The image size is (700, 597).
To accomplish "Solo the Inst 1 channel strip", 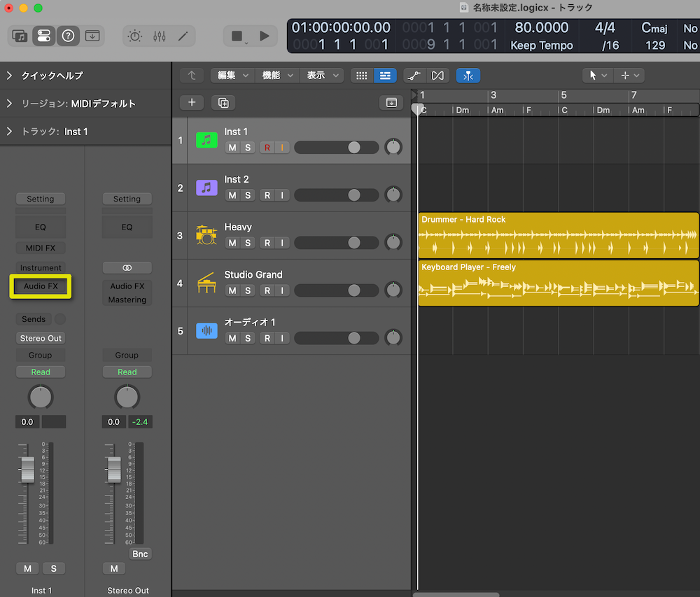I will click(54, 568).
